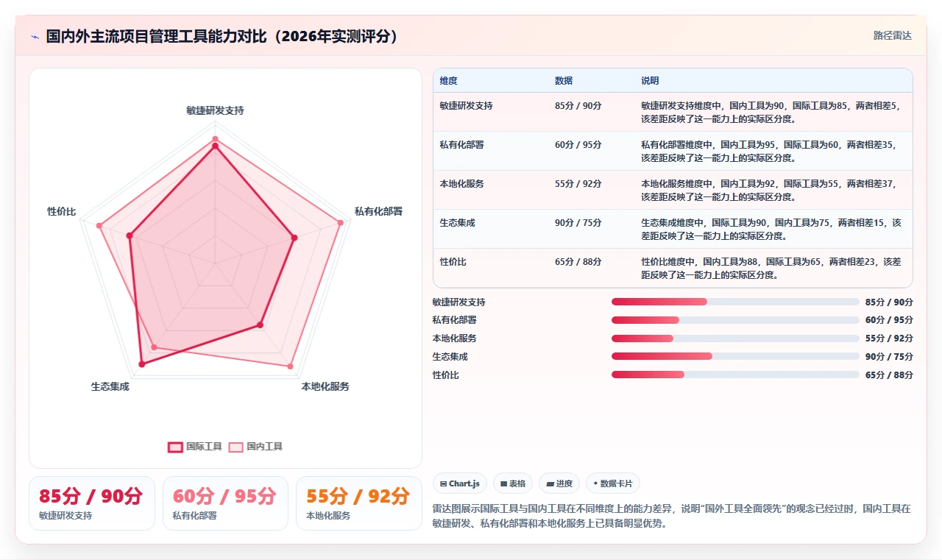Toggle the 国际工具 legend entry

point(195,447)
